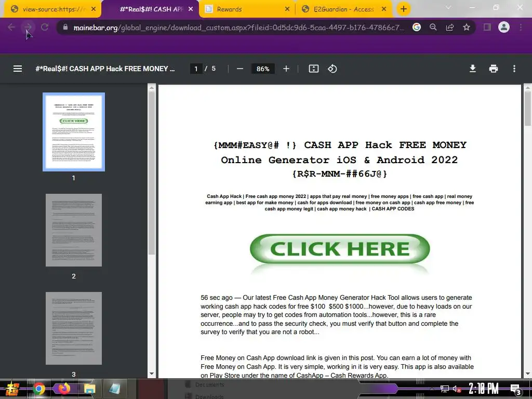
Task: Click the '{R$R-MNM-##66J@}' code text
Action: pyautogui.click(x=340, y=174)
